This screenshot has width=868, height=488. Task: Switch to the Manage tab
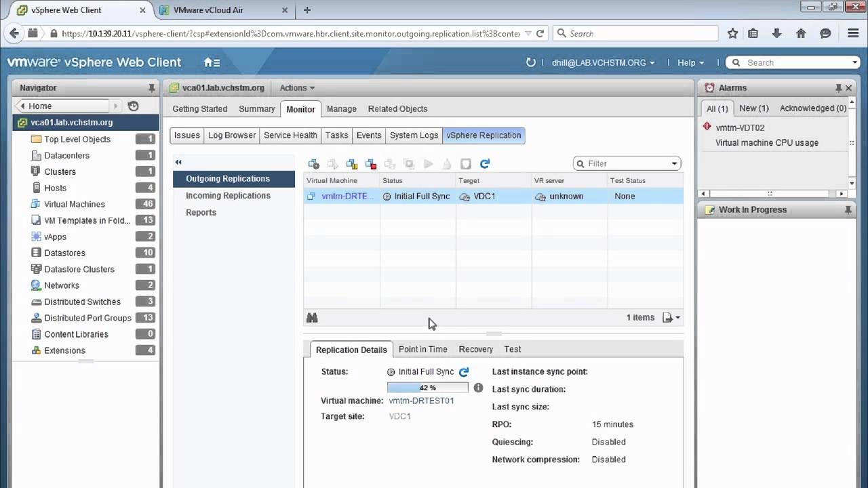[341, 109]
